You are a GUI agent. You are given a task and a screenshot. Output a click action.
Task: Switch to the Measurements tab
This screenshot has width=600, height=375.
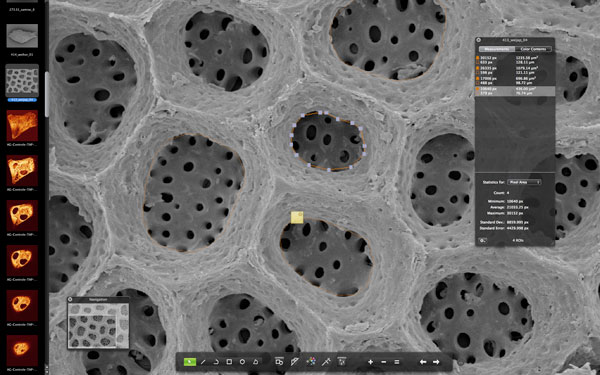point(497,49)
